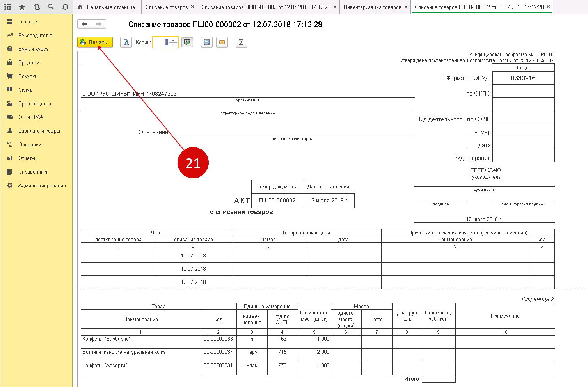Open Главное section in sidebar
This screenshot has height=387, width=588.
[36, 22]
